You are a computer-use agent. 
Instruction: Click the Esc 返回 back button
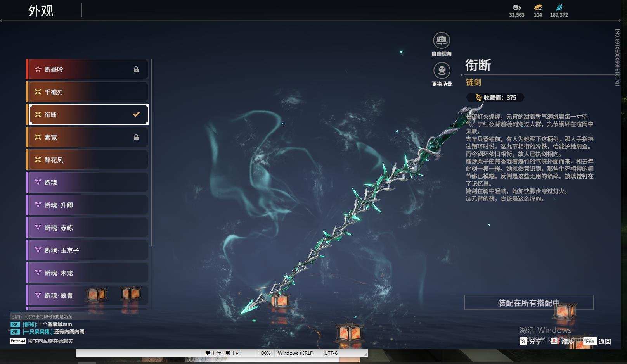click(x=598, y=341)
